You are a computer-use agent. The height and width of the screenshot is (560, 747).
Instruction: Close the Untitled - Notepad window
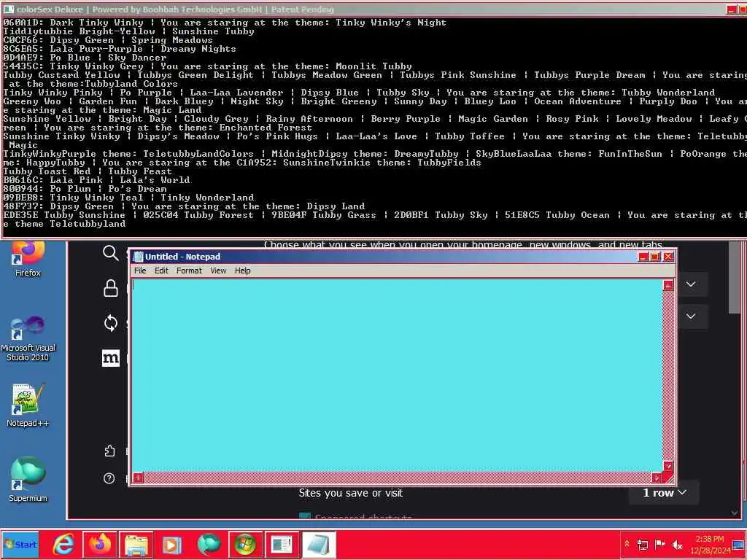click(668, 257)
